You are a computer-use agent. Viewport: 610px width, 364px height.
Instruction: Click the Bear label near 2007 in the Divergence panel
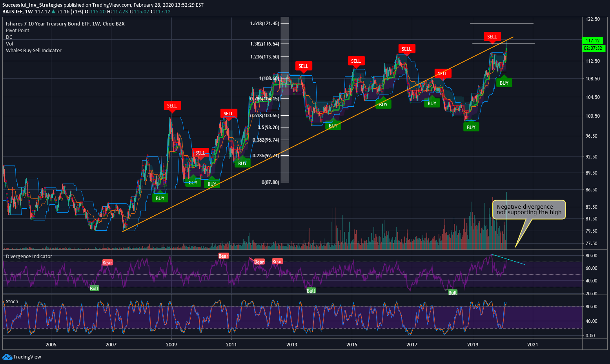tap(107, 262)
